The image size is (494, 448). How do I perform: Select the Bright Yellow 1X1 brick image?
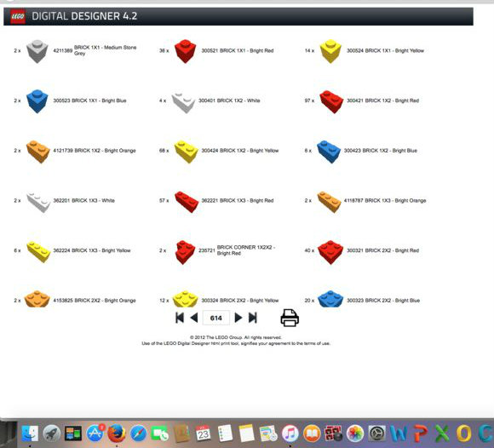(x=330, y=51)
